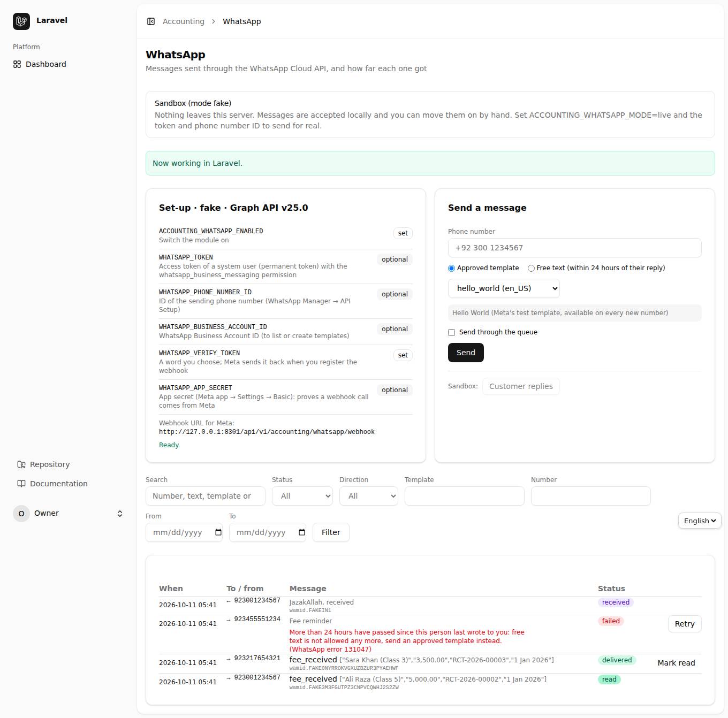
Task: Click the Customer replies sandbox button
Action: click(x=521, y=386)
